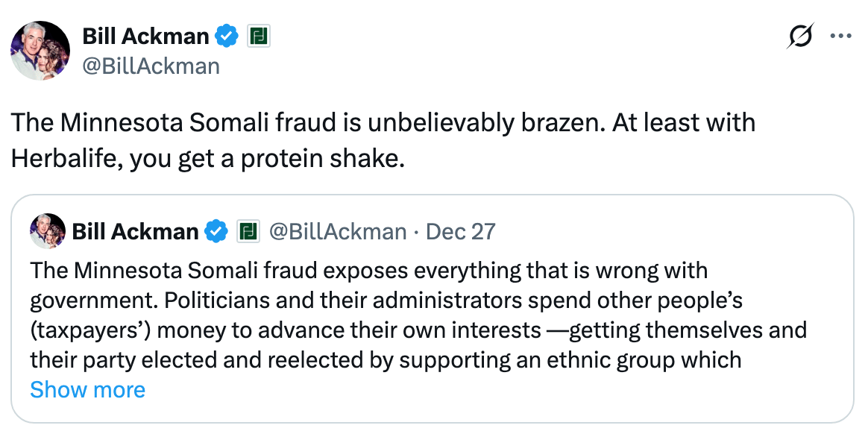
Task: Click the blue verified badge beside the top name
Action: coord(227,36)
